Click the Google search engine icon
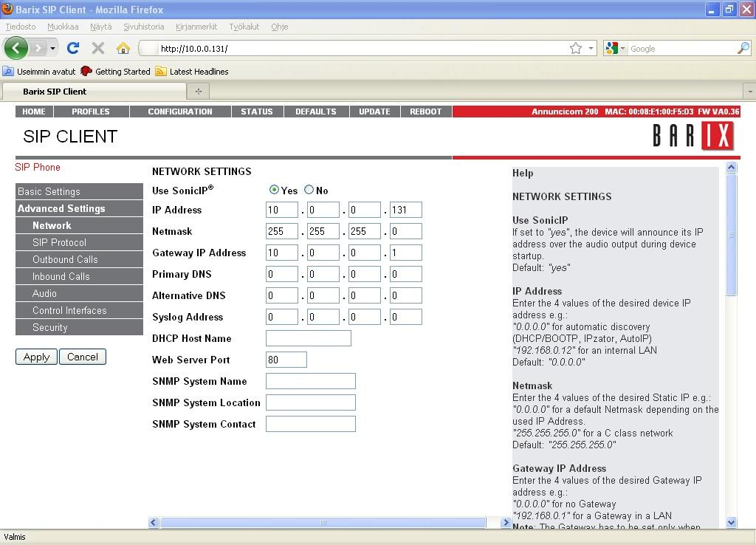Image resolution: width=756 pixels, height=545 pixels. 612,48
